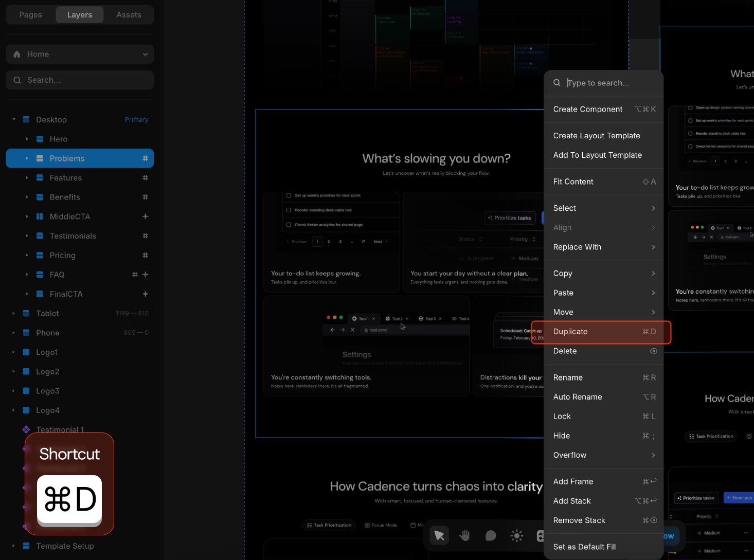
Task: Choose Add Stack menu entry
Action: point(604,501)
